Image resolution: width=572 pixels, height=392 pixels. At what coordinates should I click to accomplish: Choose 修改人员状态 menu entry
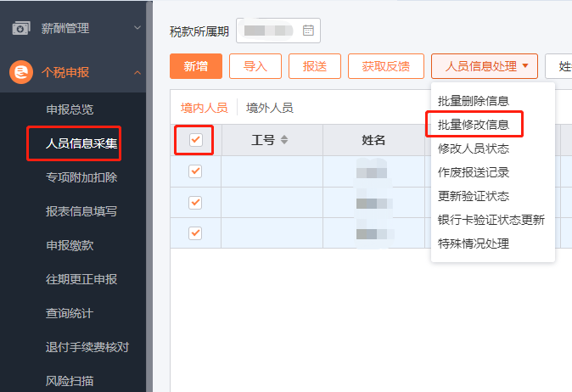(x=474, y=148)
